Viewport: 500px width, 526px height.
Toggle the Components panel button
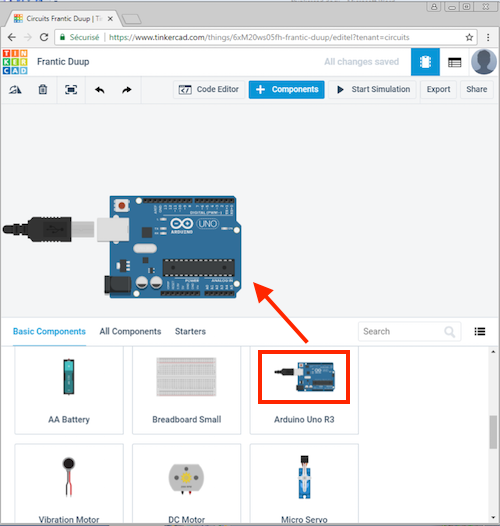pos(287,90)
